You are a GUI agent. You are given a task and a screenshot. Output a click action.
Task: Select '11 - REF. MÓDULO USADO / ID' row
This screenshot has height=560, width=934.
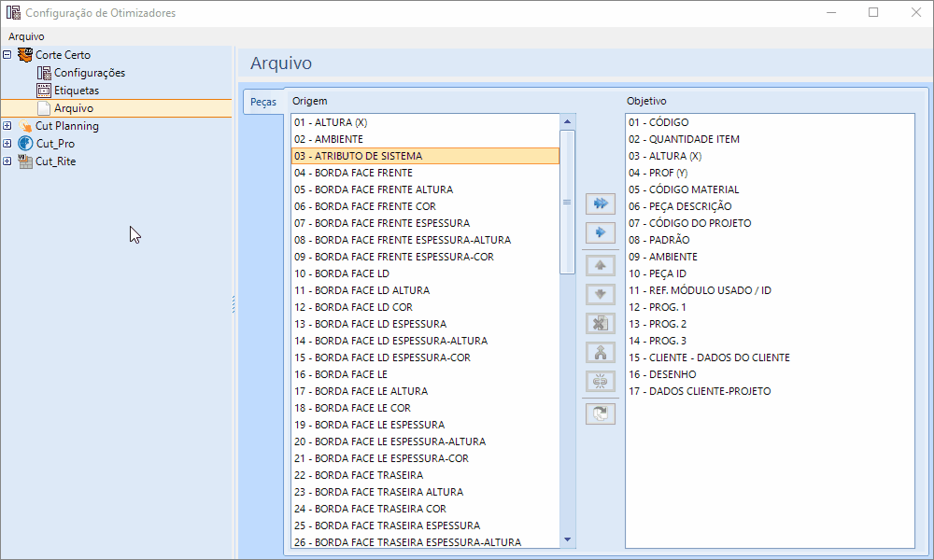tap(770, 290)
